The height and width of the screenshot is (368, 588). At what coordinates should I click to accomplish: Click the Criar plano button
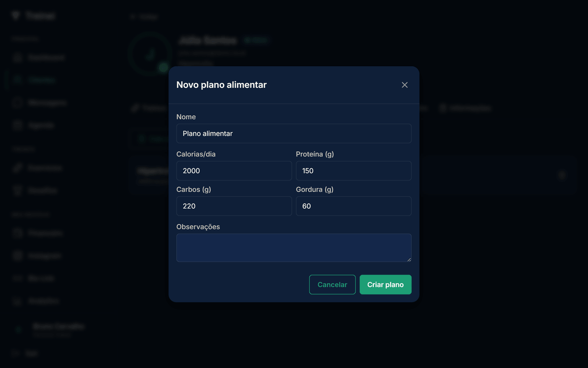coord(386,285)
